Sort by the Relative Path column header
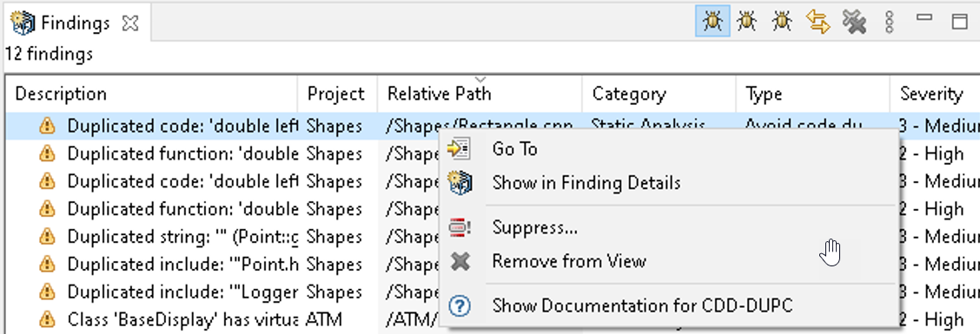980x334 pixels. pyautogui.click(x=480, y=95)
